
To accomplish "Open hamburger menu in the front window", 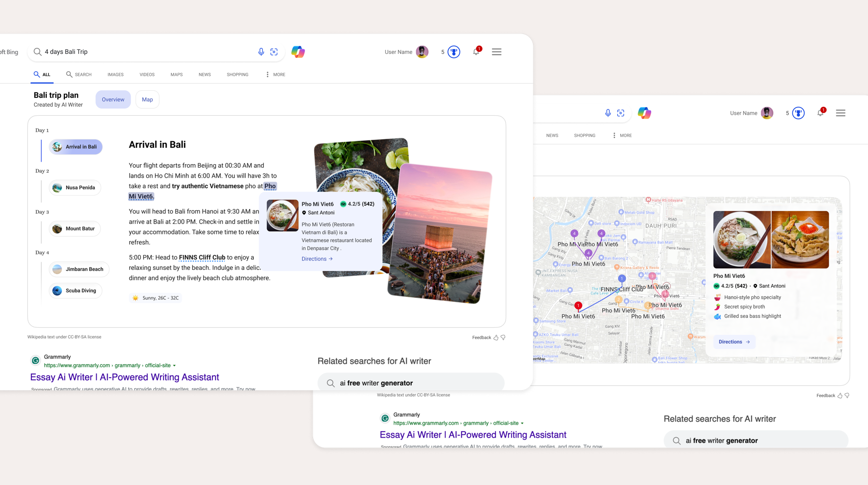I will [x=497, y=52].
